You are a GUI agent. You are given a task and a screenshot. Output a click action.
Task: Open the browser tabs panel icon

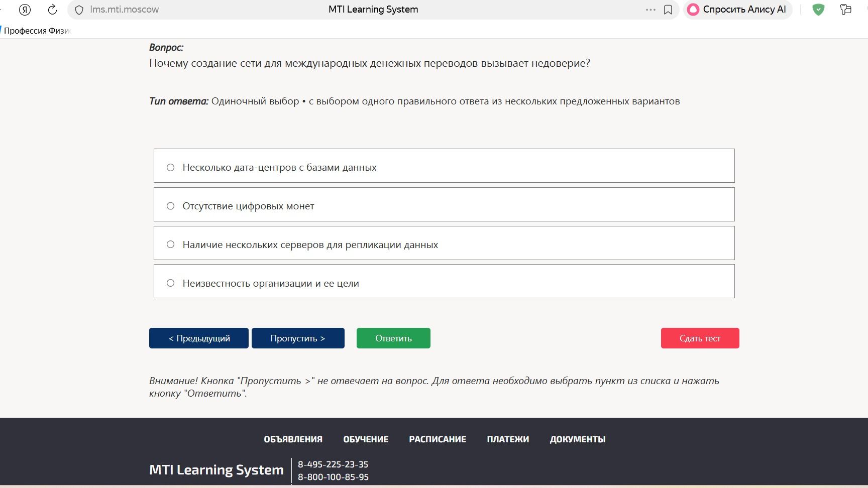pos(846,10)
